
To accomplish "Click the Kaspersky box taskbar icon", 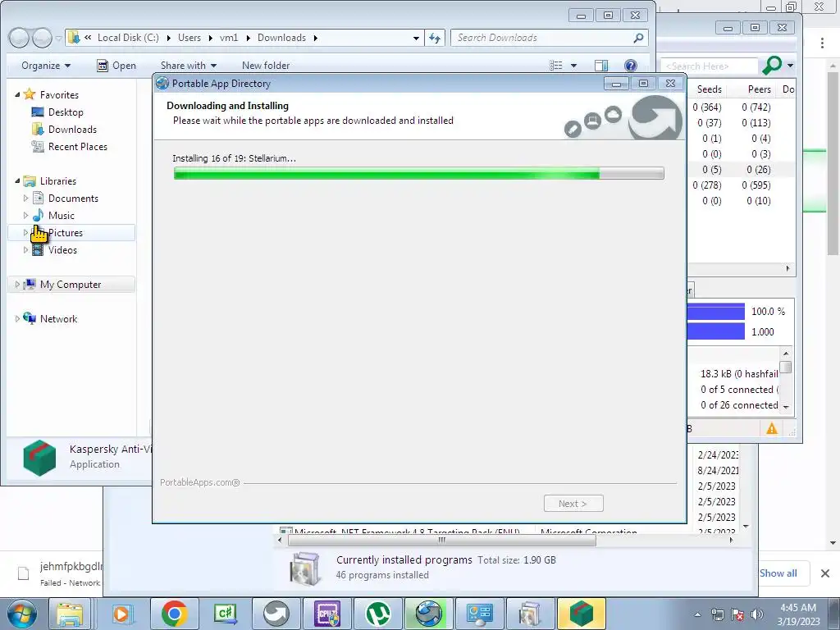I will coord(582,614).
